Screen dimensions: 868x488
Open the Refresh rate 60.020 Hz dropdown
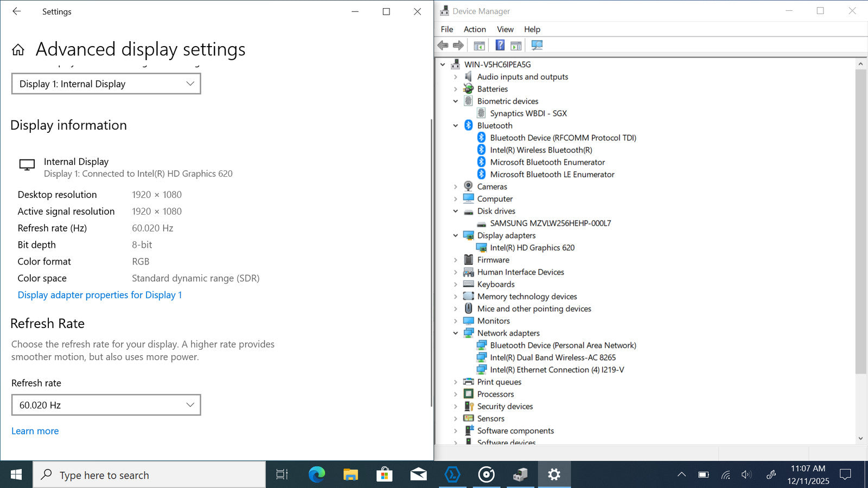point(106,405)
